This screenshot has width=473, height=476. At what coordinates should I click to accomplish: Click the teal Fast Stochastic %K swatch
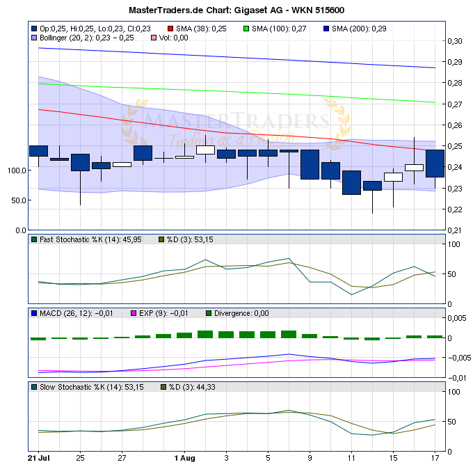[34, 239]
